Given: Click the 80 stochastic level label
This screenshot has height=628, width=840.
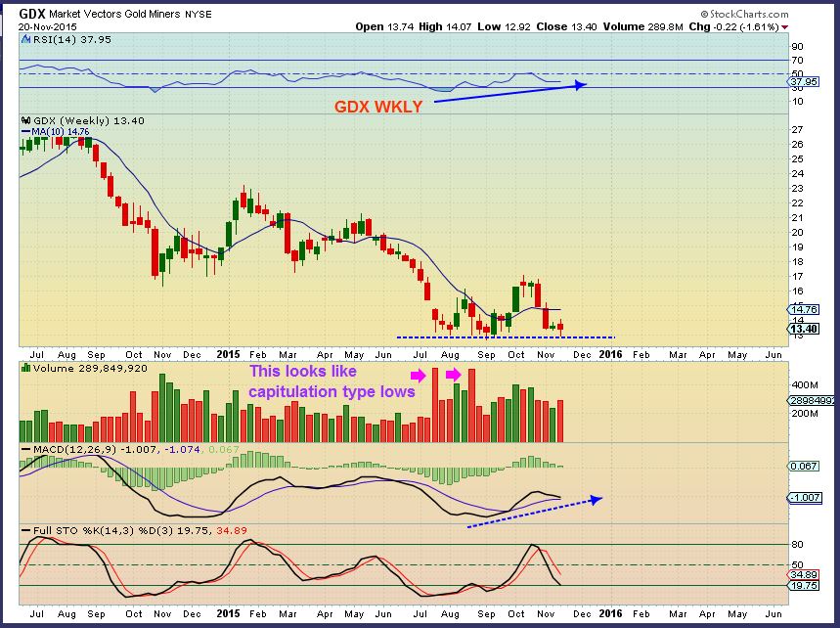Looking at the screenshot, I should 797,545.
